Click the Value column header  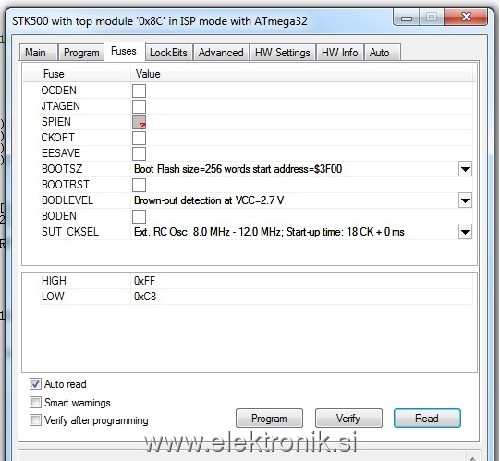148,74
